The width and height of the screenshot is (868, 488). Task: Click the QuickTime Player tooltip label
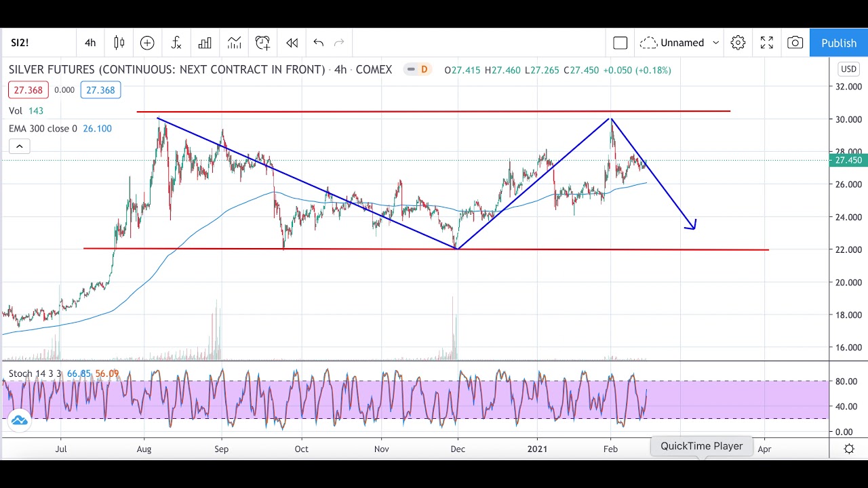702,446
